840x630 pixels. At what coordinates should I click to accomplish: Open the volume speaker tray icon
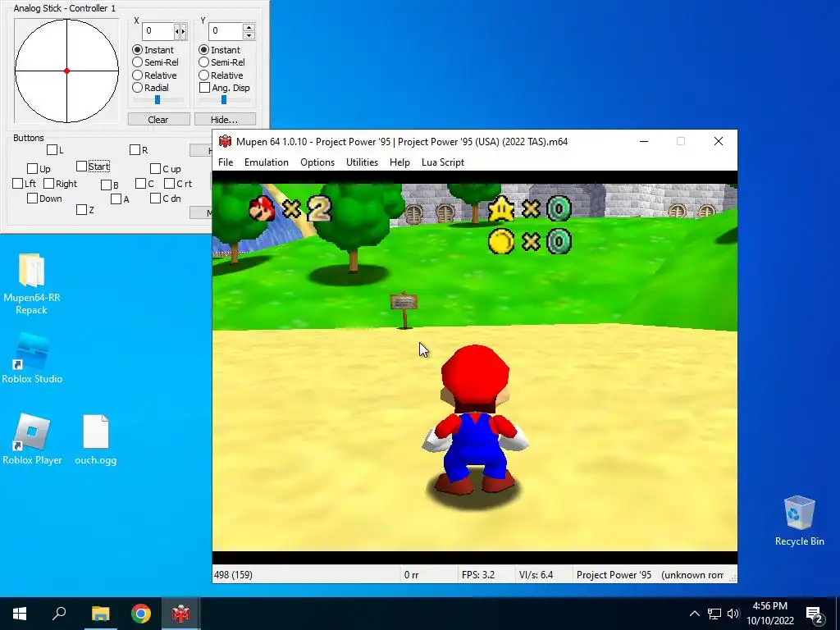click(x=733, y=614)
